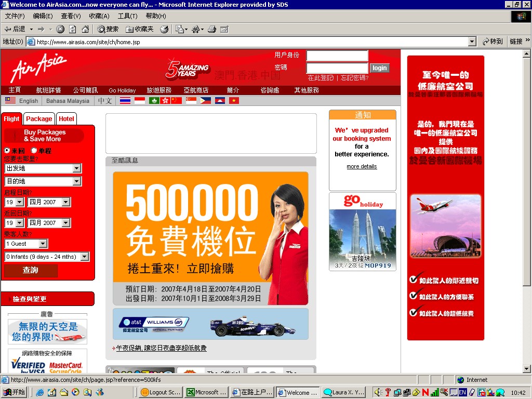The image size is (532, 399).
Task: Stop loading the page
Action: (x=60, y=29)
